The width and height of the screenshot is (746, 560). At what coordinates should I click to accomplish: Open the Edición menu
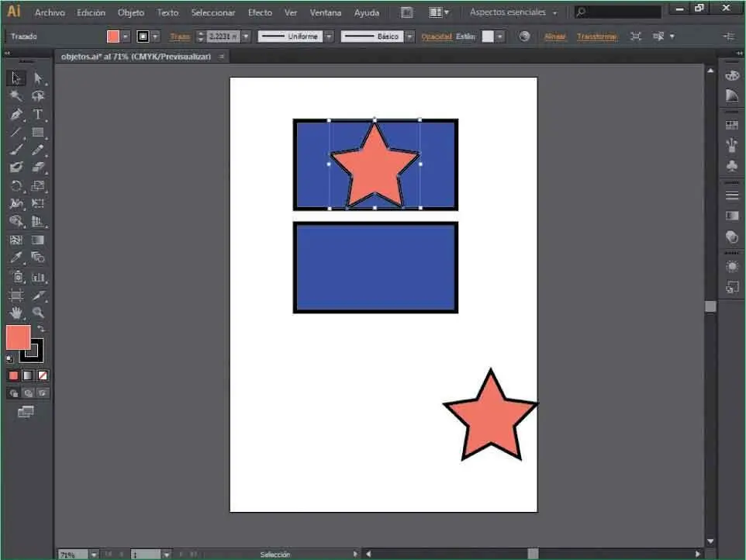tap(91, 13)
